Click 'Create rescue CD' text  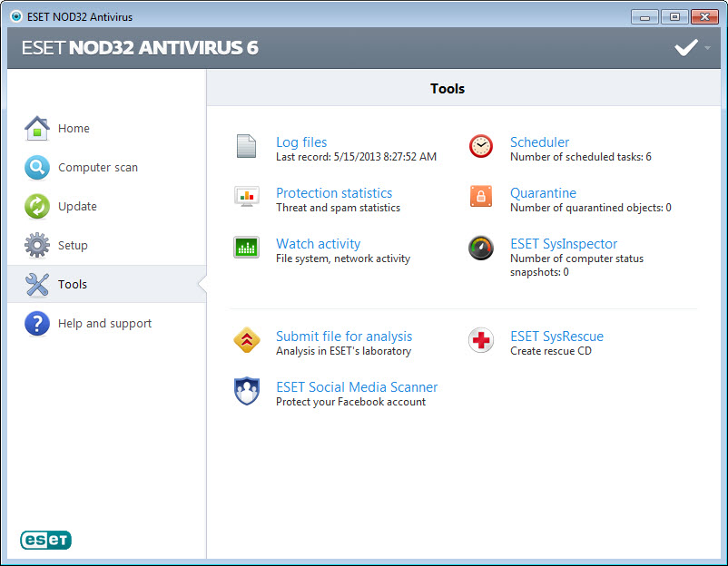tap(551, 351)
